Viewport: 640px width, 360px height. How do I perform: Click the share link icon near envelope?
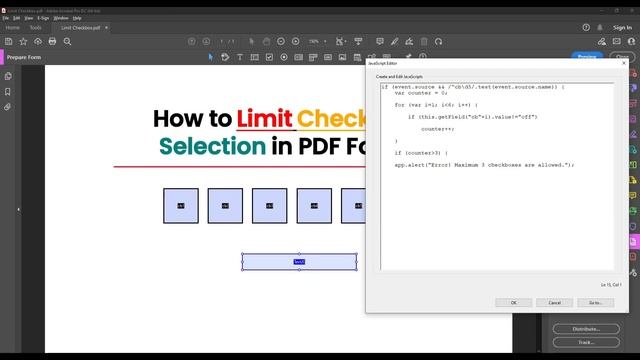tap(602, 42)
